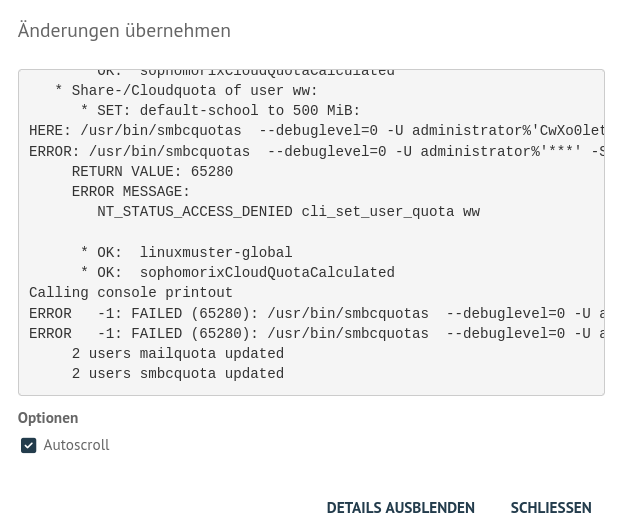
Task: Select the 'Share-/Cloudquota of user ww' line
Action: 186,91
